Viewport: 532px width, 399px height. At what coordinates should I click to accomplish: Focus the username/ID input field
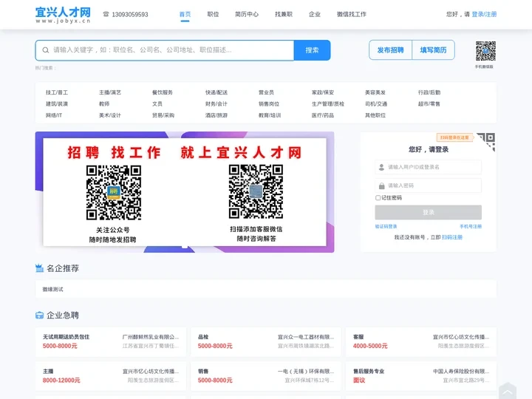click(x=428, y=167)
